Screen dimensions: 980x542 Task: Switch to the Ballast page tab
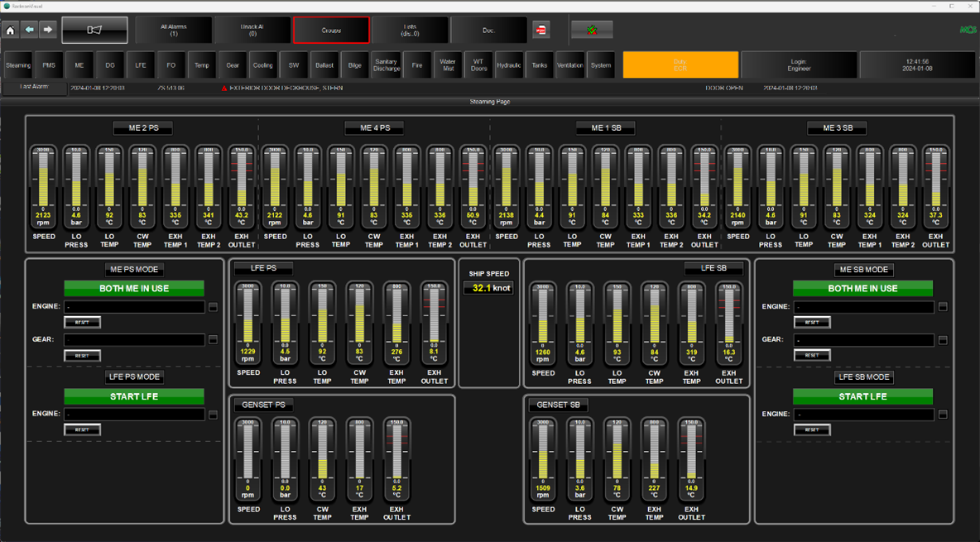(x=324, y=65)
